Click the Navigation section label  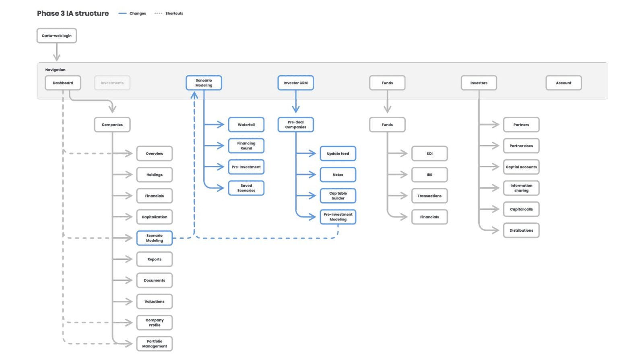(x=55, y=70)
